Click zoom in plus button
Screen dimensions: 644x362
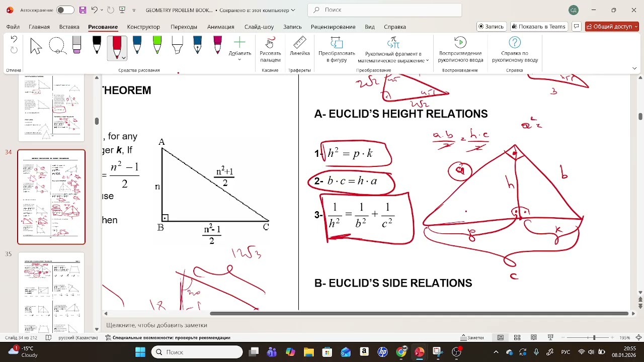tap(612, 337)
